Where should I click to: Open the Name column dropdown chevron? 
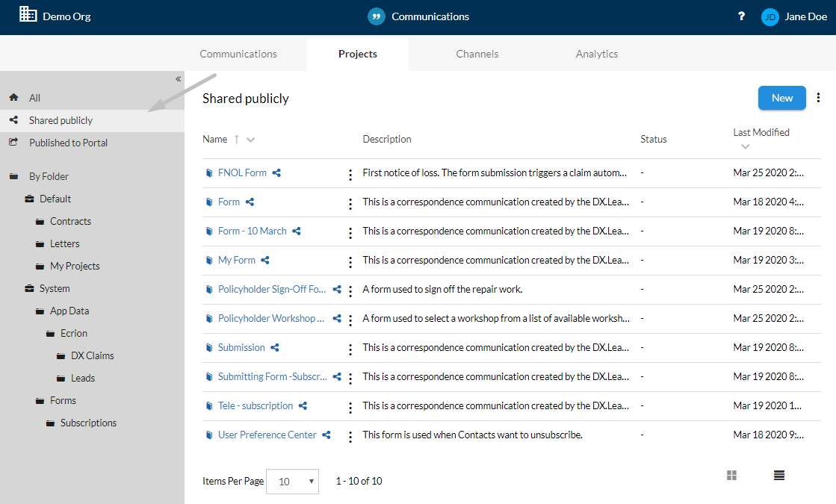pyautogui.click(x=250, y=140)
